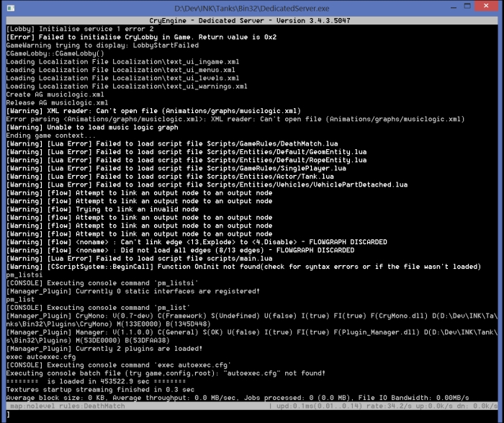The image size is (504, 423).
Task: Select the VehiclePartDetached.lua Lua error line
Action: (x=207, y=184)
